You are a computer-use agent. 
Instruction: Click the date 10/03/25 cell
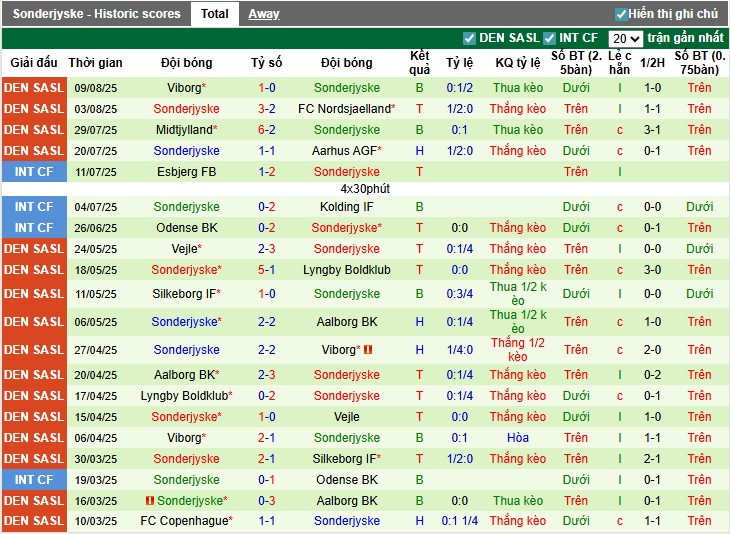pos(95,520)
